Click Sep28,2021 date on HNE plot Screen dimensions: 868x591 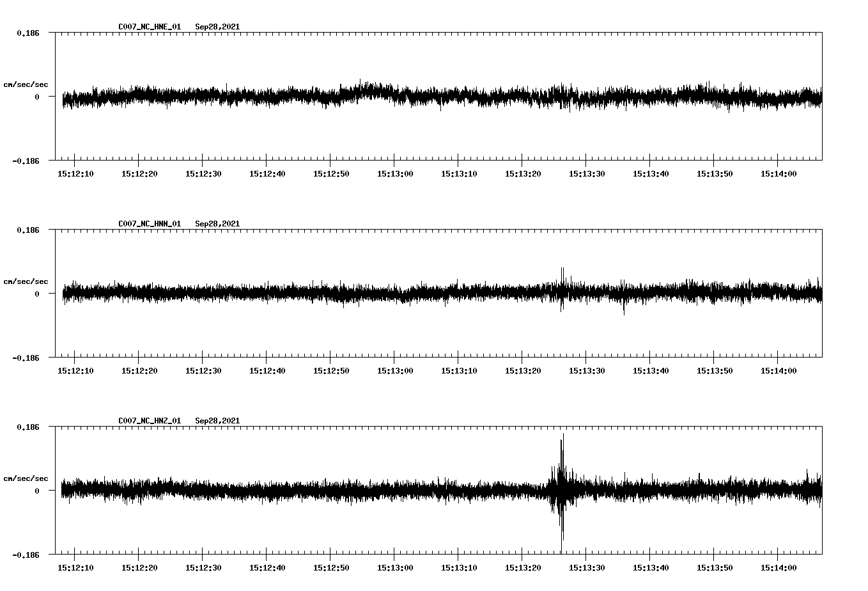point(217,27)
